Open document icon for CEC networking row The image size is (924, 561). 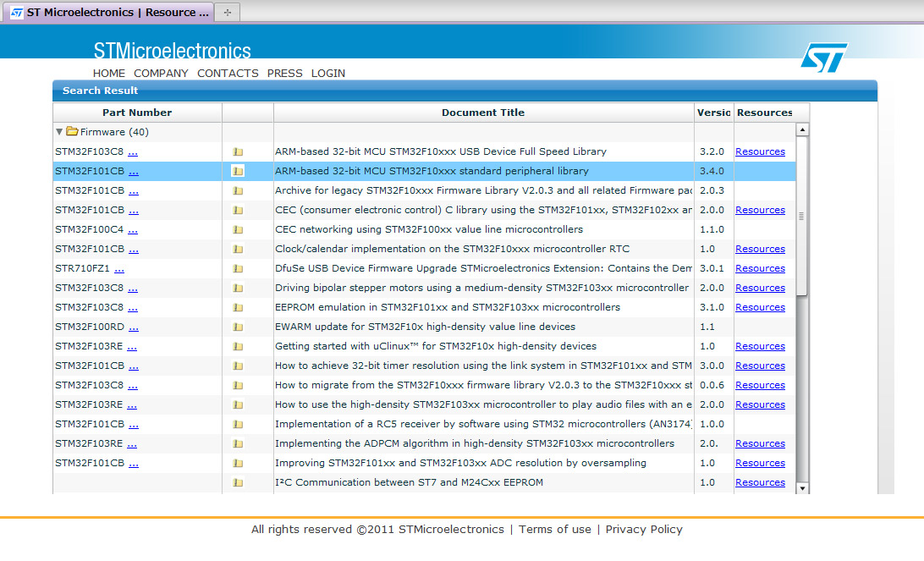238,230
